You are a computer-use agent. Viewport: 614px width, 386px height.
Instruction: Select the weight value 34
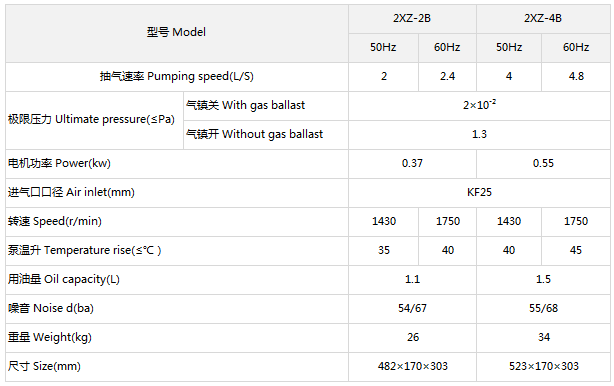click(x=543, y=337)
